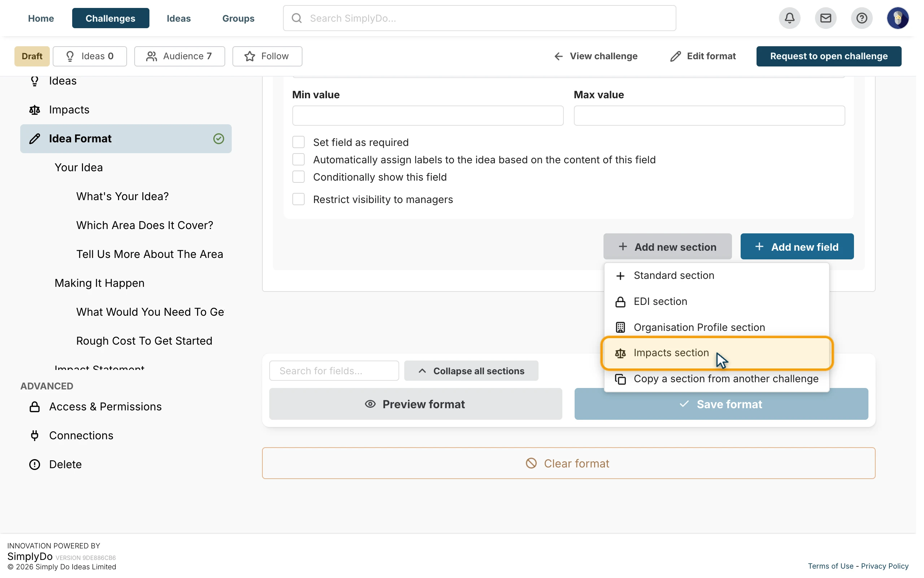924x578 pixels.
Task: Click the Follow star button
Action: [x=267, y=56]
